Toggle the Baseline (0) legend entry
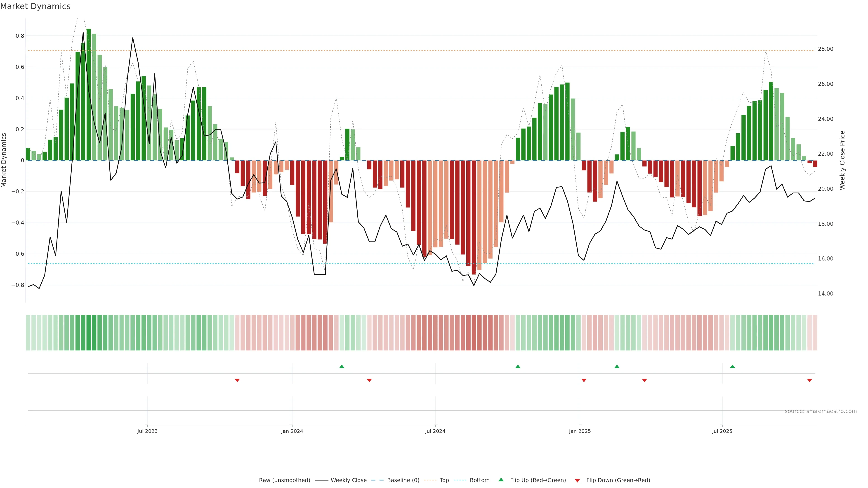This screenshot has height=488, width=868. (x=403, y=480)
